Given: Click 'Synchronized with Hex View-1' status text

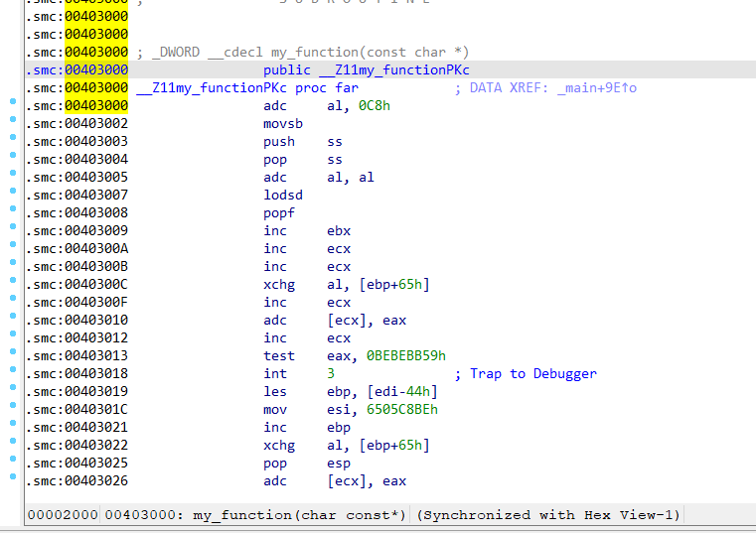Looking at the screenshot, I should (x=548, y=515).
